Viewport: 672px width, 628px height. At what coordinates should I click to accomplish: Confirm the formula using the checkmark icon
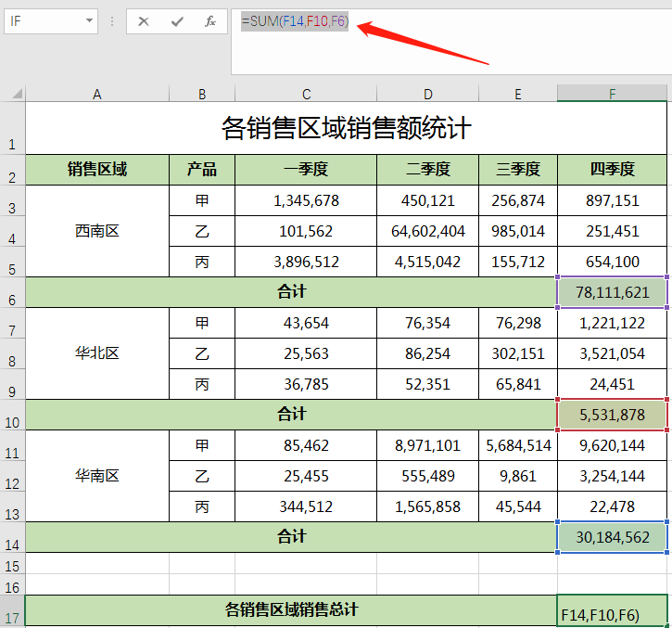(x=177, y=21)
